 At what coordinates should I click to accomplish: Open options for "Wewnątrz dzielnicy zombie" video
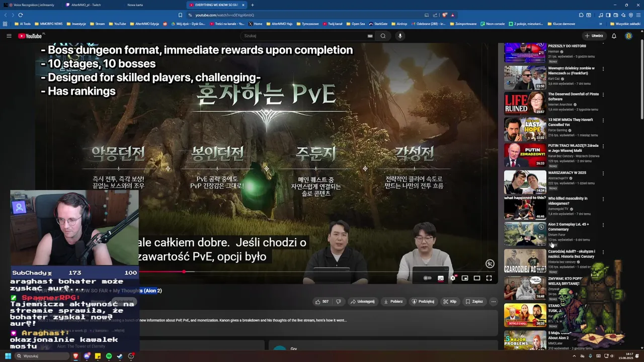pyautogui.click(x=603, y=68)
